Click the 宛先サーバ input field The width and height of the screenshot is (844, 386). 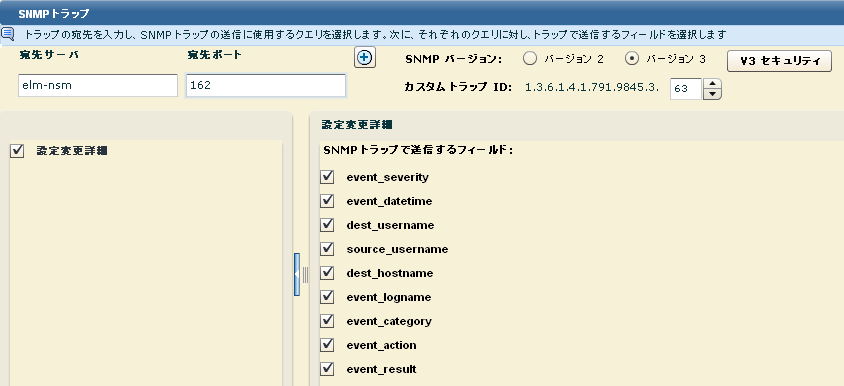(98, 86)
